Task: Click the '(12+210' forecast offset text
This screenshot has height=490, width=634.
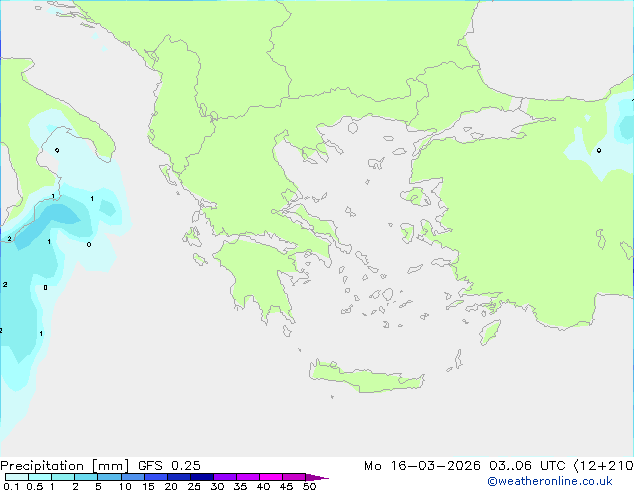Action: pyautogui.click(x=603, y=466)
